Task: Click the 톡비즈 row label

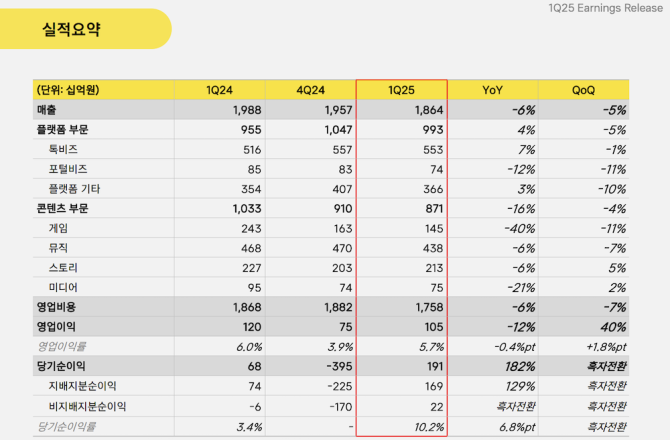Action: point(63,150)
